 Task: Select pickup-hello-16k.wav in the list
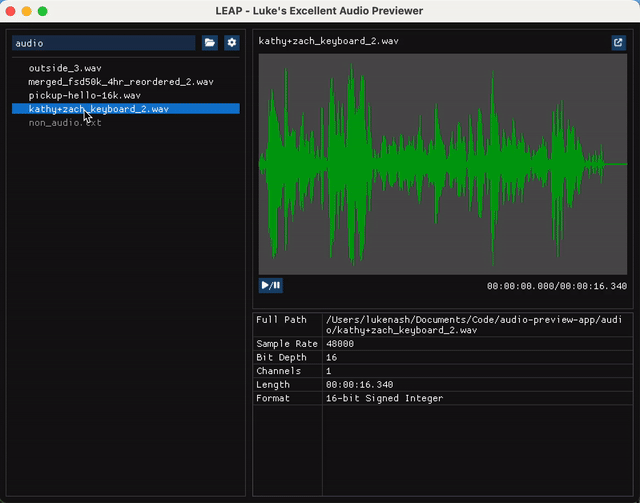(126, 95)
